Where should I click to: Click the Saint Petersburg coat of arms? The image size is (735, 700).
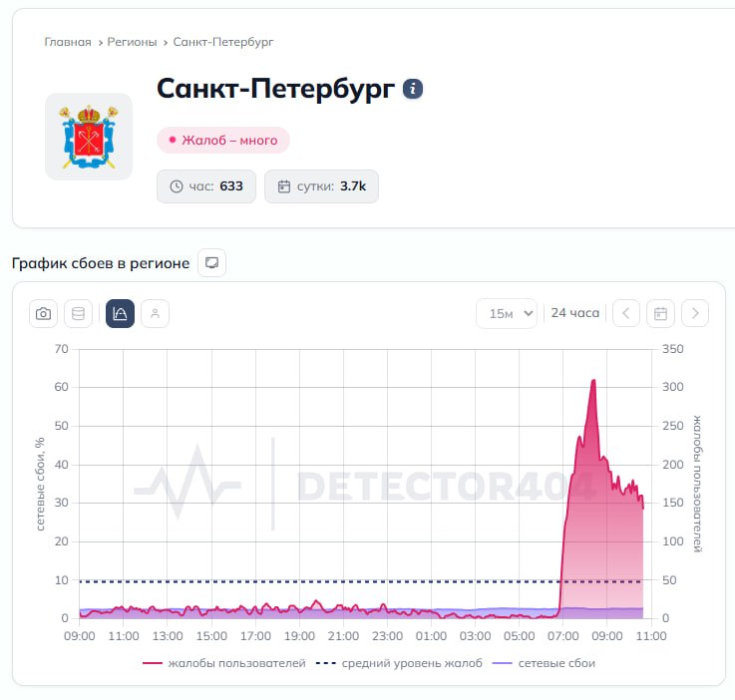tap(89, 137)
